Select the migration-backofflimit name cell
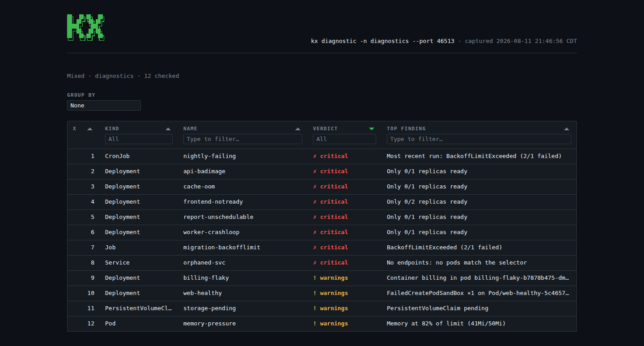Viewport: 644px width, 346px height. tap(222, 248)
